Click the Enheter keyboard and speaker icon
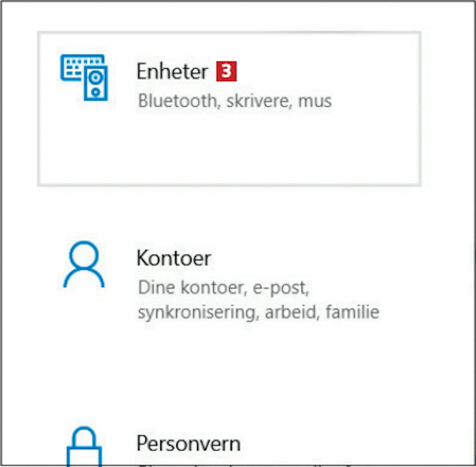476x467 pixels. tap(84, 77)
